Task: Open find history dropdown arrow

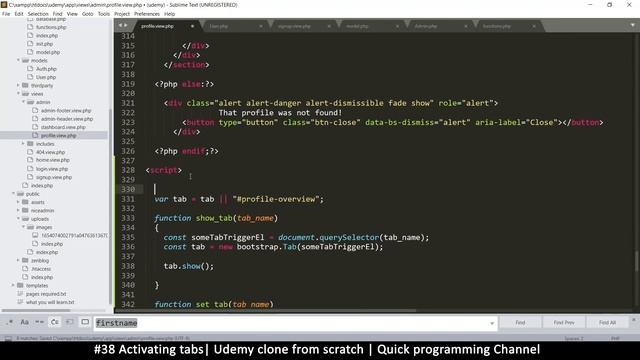Action: click(x=492, y=323)
